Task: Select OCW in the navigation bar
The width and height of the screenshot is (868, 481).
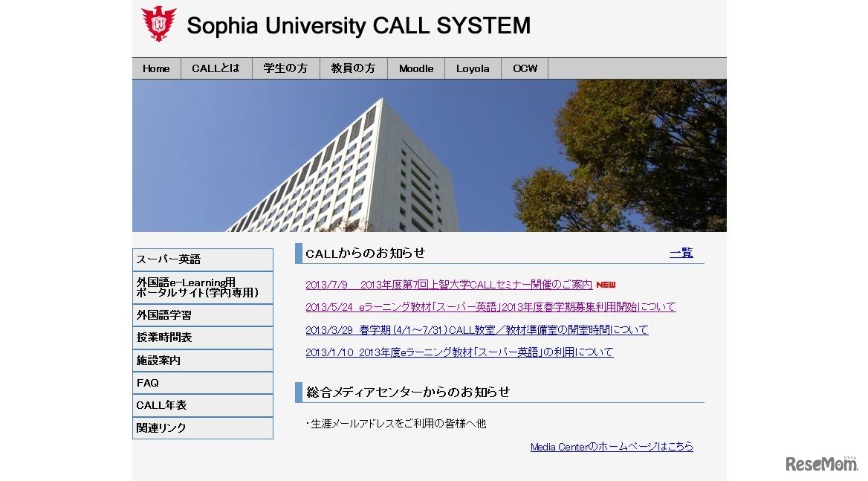Action: 524,68
